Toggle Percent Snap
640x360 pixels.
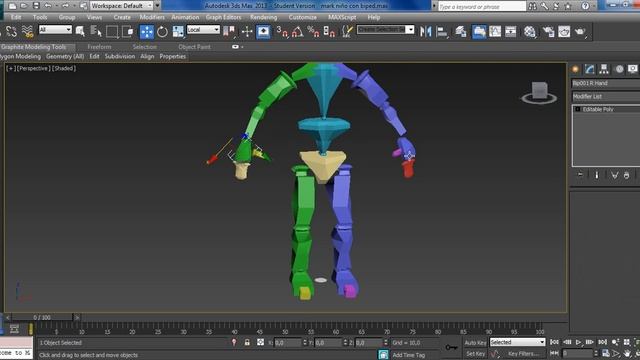coord(313,31)
